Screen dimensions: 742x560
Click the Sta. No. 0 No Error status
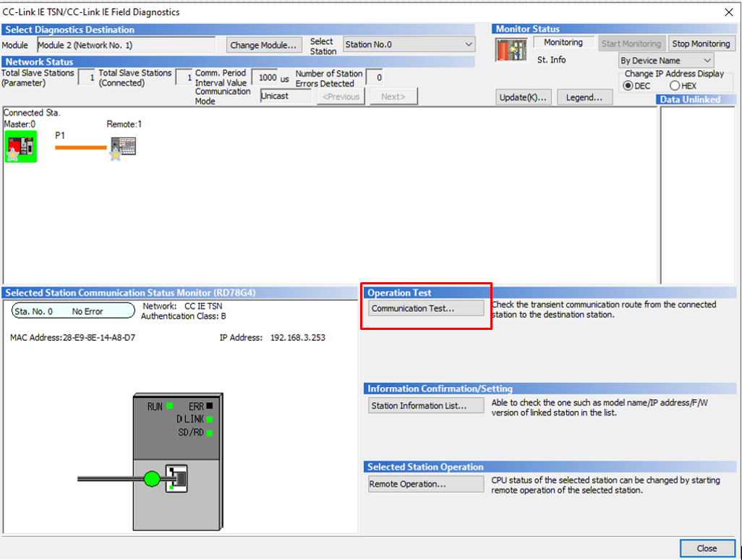pyautogui.click(x=73, y=312)
